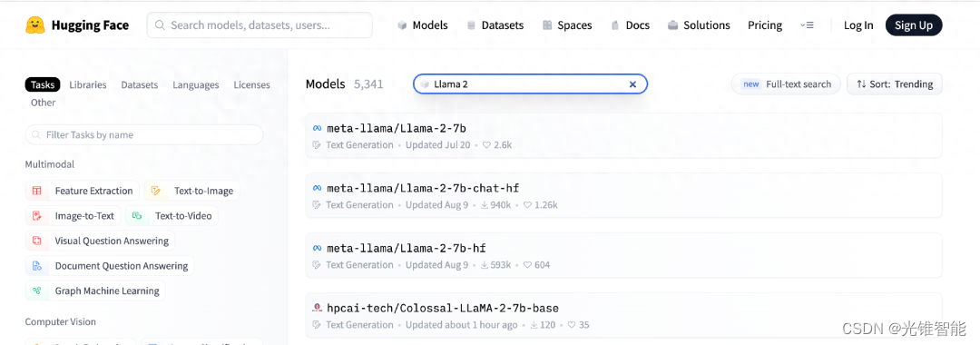
Task: Click the Solutions icon in navbar
Action: 673,25
